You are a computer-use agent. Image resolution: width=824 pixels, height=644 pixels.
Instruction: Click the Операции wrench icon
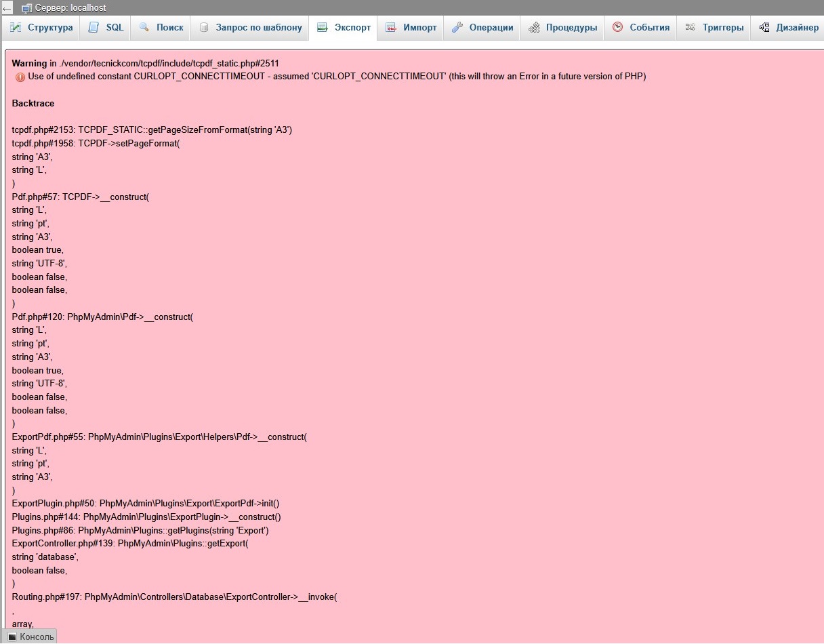tap(457, 28)
